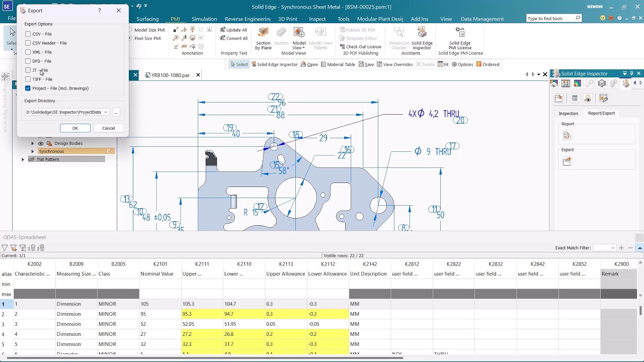
Task: Toggle visibility eye of Design Bodies
Action: click(41, 143)
